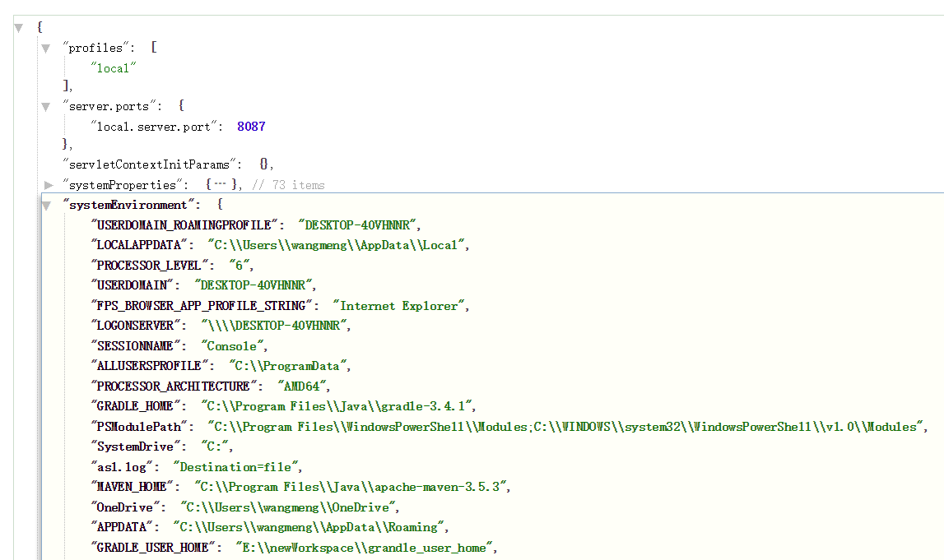Image resolution: width=944 pixels, height=560 pixels.
Task: Select the "Console" value
Action: click(x=232, y=346)
